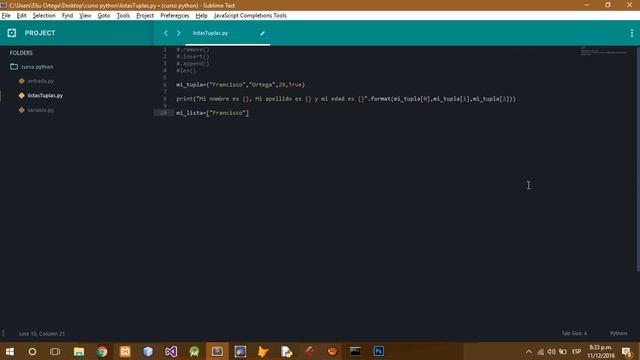This screenshot has height=360, width=640.
Task: Click the pencil unsaved indicator on listasTuplas.py tab
Action: point(262,33)
